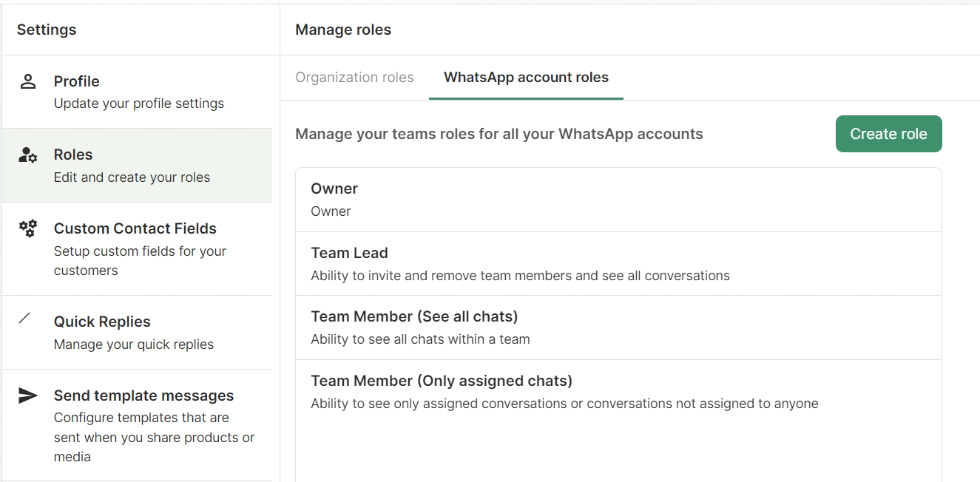Click the Manage roles page heading
Screen dimensions: 980x482
(343, 30)
